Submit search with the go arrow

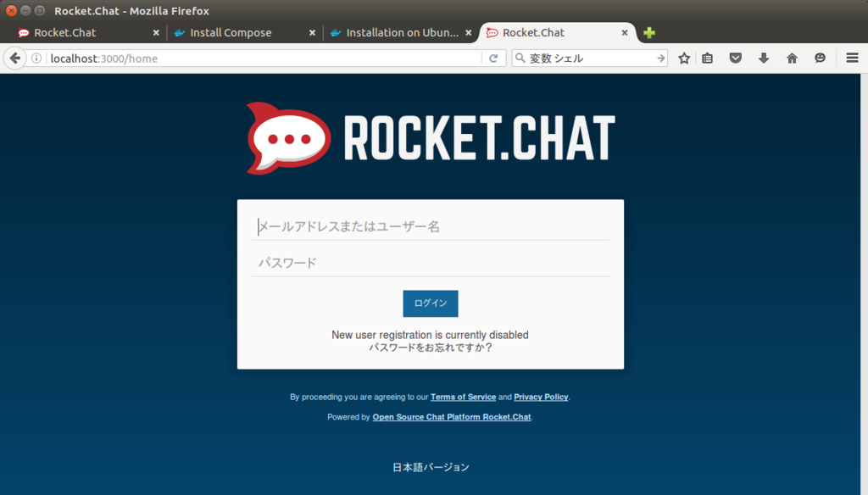point(660,58)
